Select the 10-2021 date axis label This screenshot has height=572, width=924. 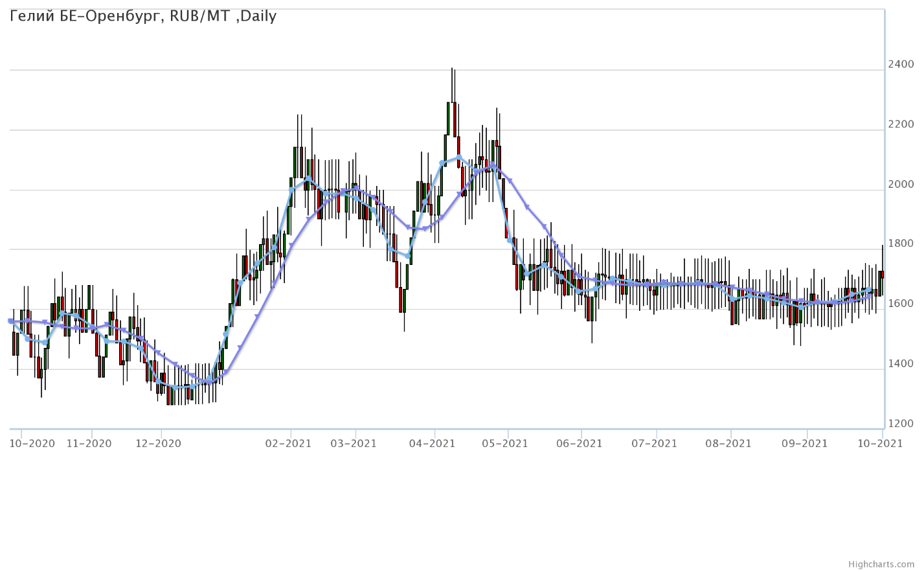[880, 444]
